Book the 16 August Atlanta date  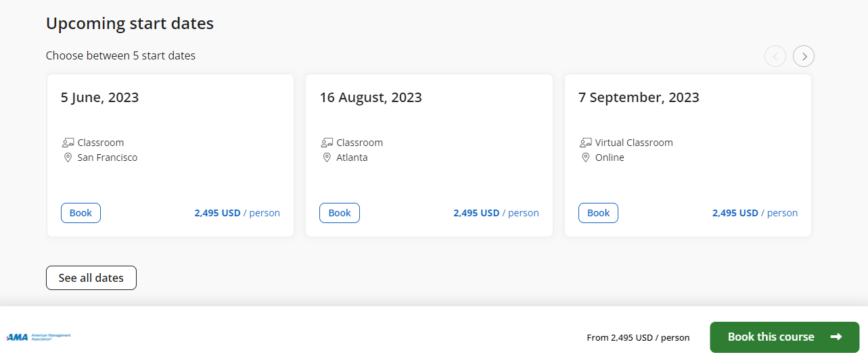(340, 213)
